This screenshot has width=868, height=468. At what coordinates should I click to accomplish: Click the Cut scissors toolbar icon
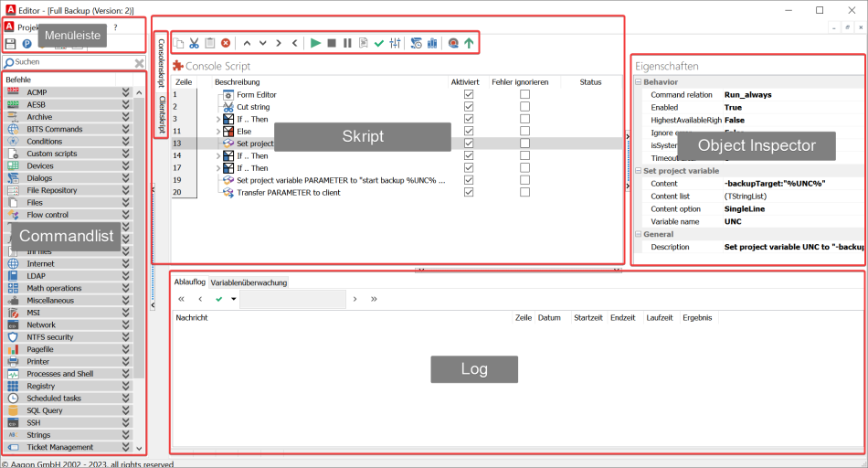[x=195, y=43]
